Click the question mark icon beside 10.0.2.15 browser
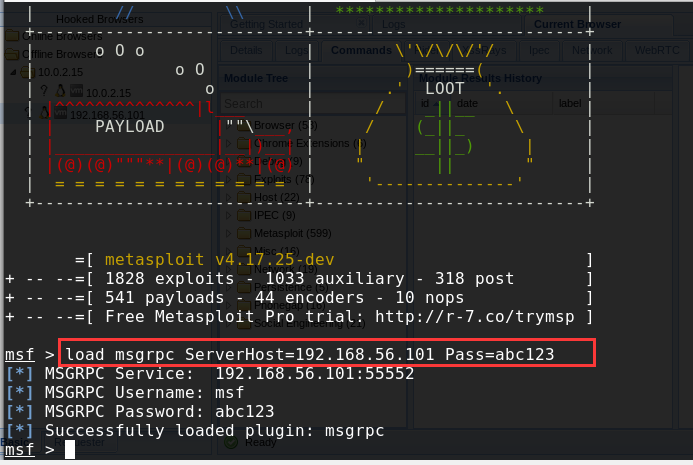The height and width of the screenshot is (465, 693). point(44,91)
